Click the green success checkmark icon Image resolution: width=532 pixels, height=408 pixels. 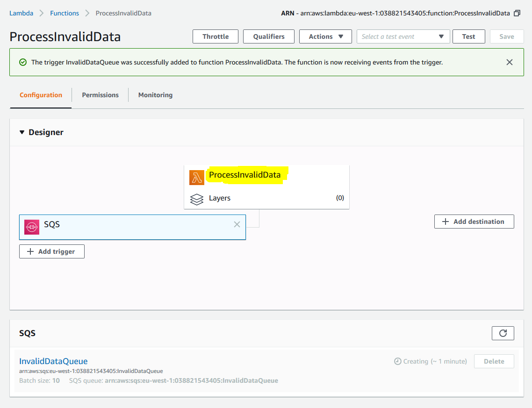(x=23, y=62)
